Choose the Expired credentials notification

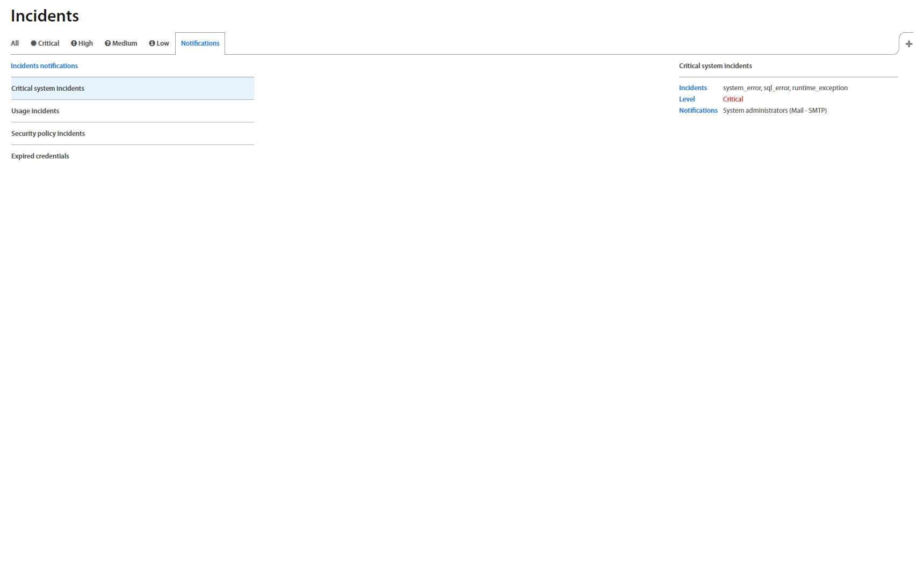40,156
